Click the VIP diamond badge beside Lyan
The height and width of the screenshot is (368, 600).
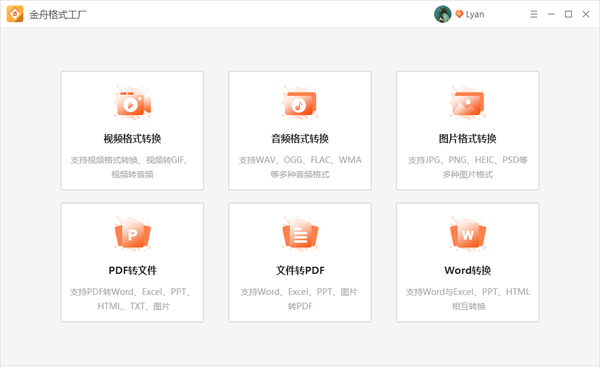(459, 14)
